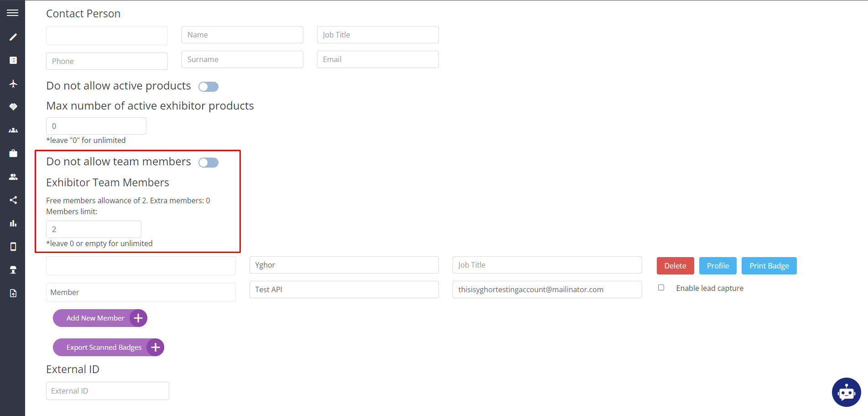The image size is (868, 416).
Task: Check the 'Enable lead capture' checkbox
Action: click(x=661, y=287)
